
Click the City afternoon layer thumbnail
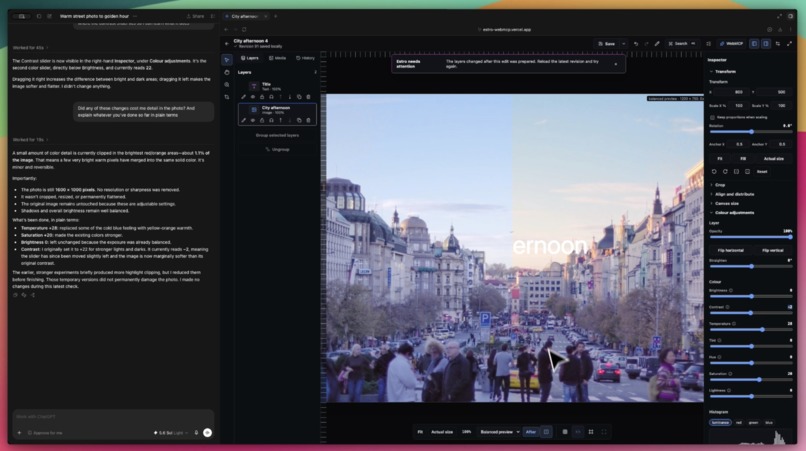(x=254, y=110)
